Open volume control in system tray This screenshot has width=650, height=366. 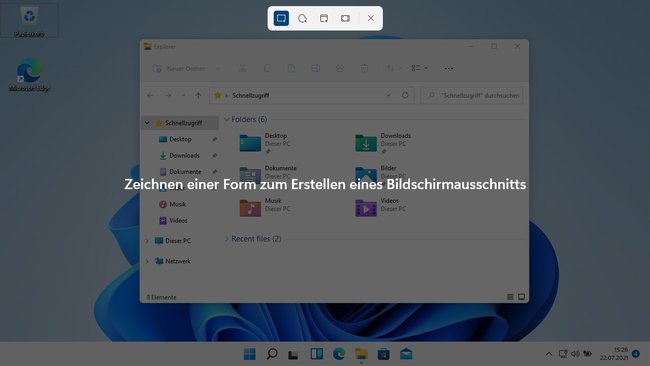point(575,354)
